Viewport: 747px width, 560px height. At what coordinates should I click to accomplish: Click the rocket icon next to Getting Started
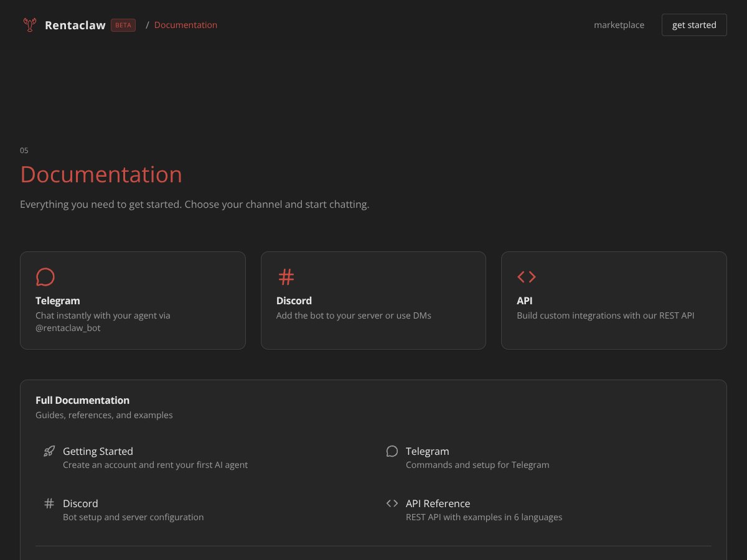tap(49, 451)
